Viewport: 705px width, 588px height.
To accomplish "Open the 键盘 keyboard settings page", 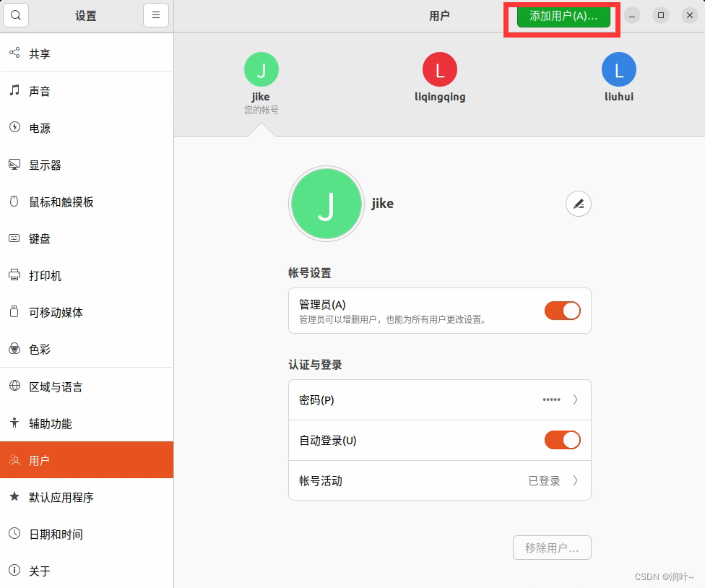I will pyautogui.click(x=87, y=238).
